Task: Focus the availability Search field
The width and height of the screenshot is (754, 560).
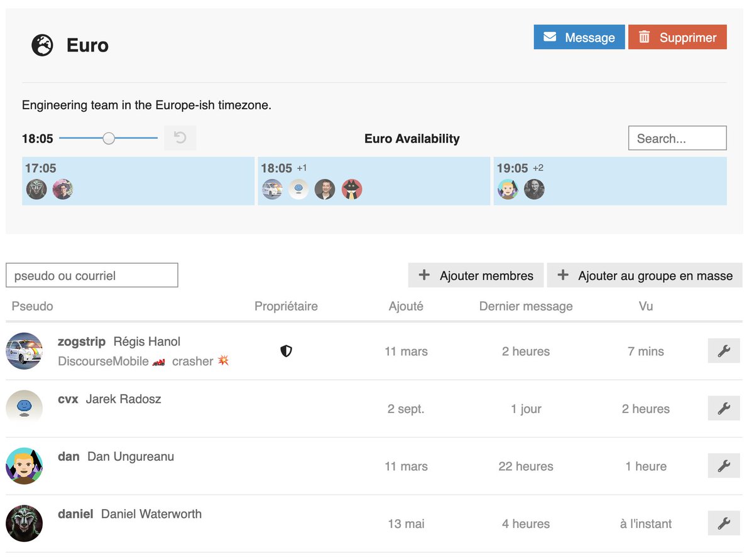Action: point(677,138)
